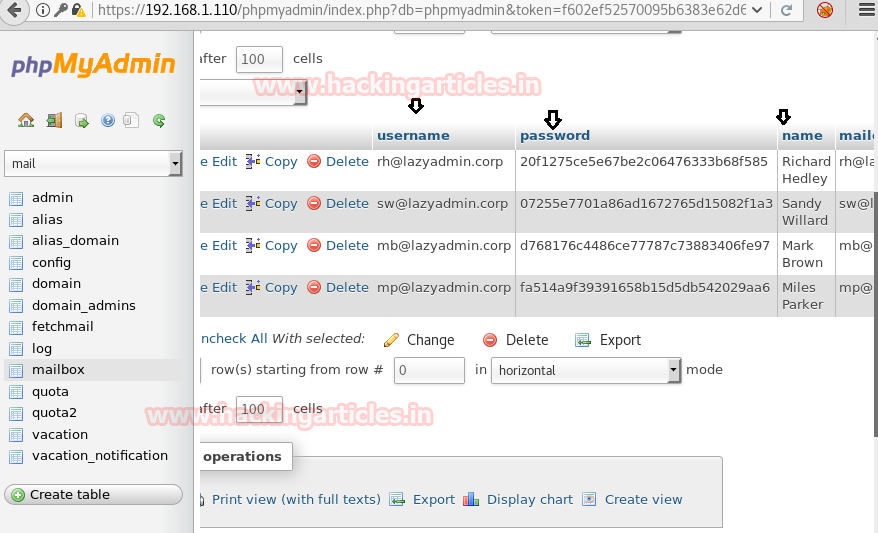The height and width of the screenshot is (533, 878).
Task: Click starting row number input field
Action: tap(429, 371)
